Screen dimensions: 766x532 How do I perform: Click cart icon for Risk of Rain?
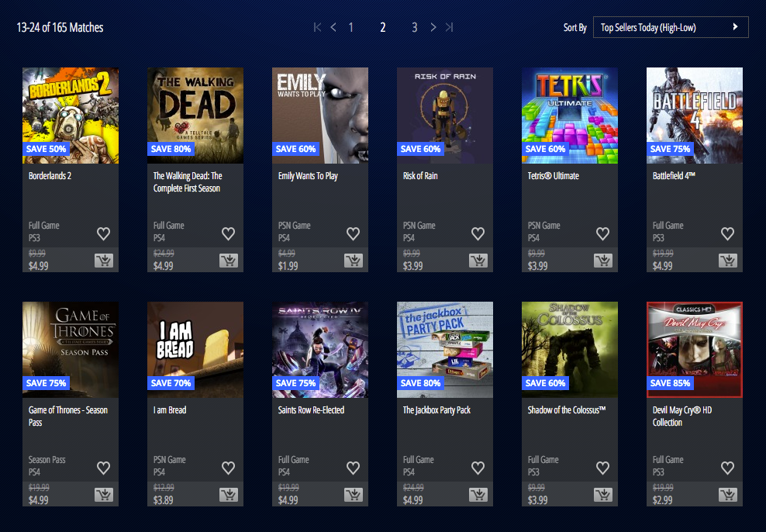point(478,261)
